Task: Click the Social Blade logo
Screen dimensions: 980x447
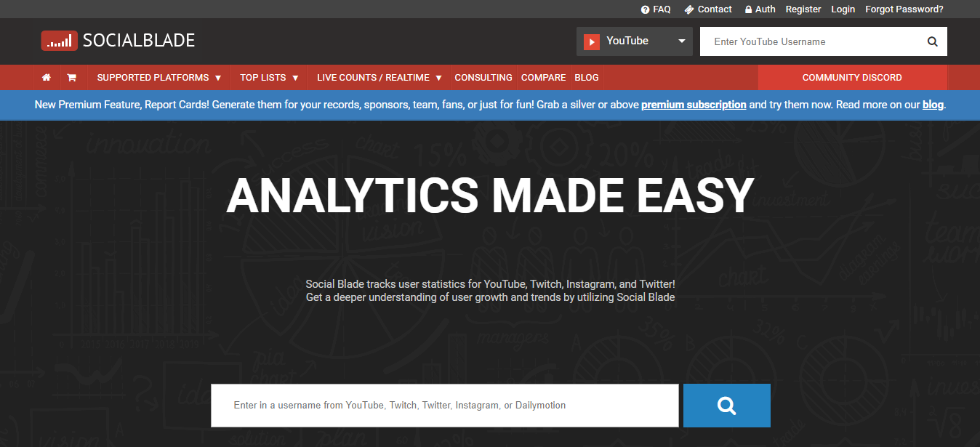Action: (118, 41)
